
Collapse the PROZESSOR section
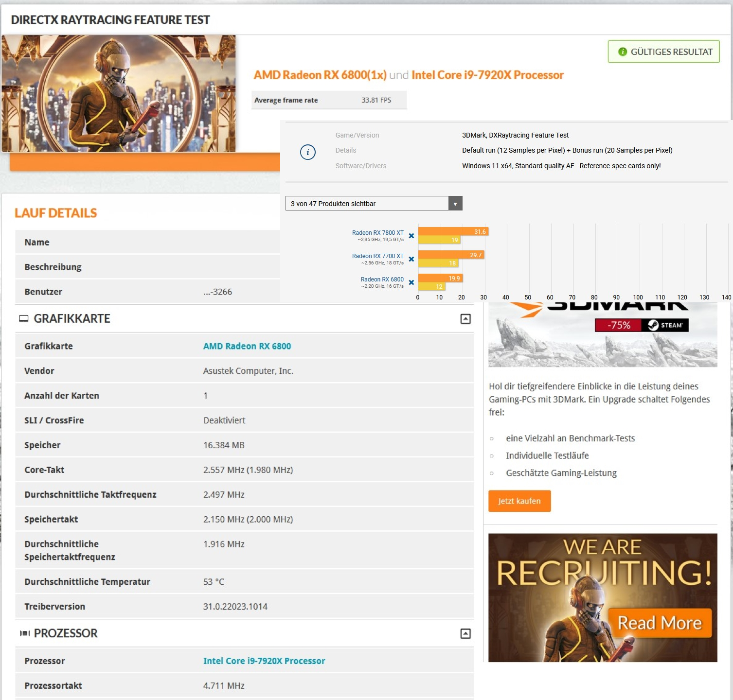coord(465,633)
